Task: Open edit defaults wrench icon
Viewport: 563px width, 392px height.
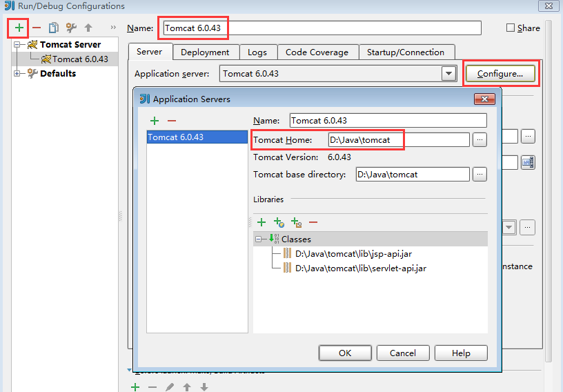Action: pos(70,28)
